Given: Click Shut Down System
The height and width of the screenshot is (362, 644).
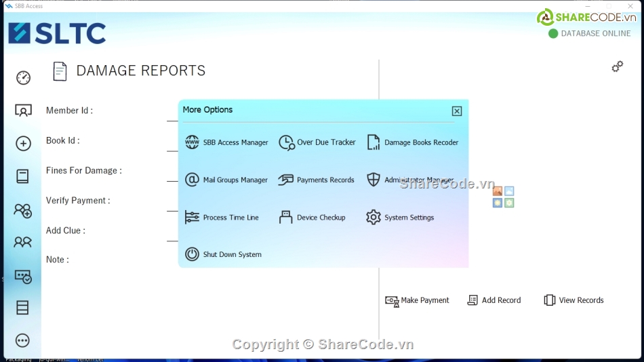Looking at the screenshot, I should coord(224,255).
